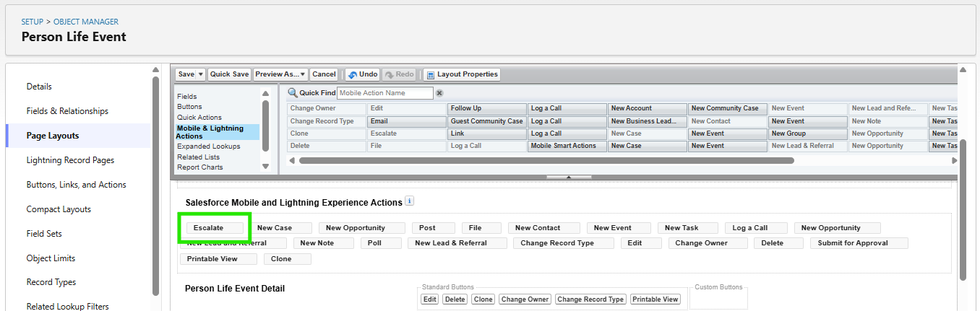980x311 pixels.
Task: Go to Lightning Record Pages section
Action: click(x=70, y=160)
